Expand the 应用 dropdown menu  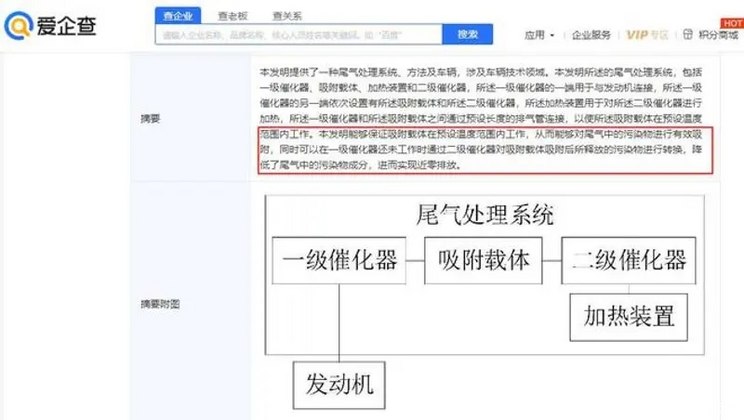[538, 35]
